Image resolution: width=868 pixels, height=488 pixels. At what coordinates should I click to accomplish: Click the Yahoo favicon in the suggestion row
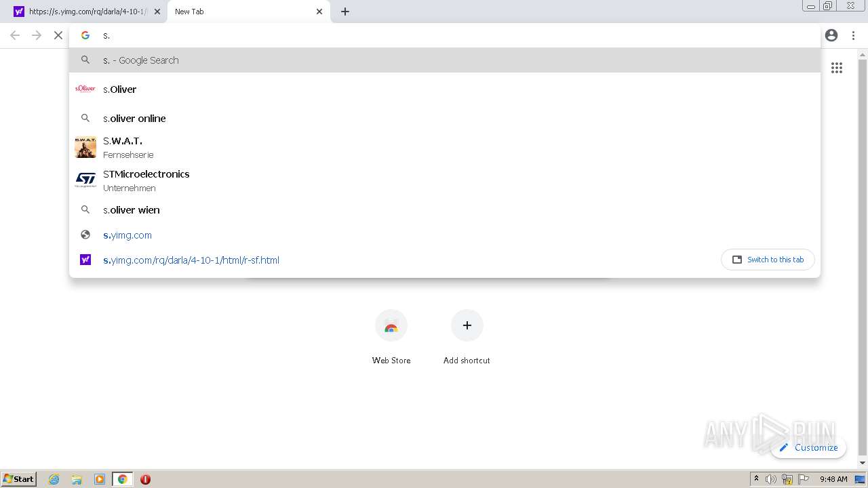tap(85, 260)
